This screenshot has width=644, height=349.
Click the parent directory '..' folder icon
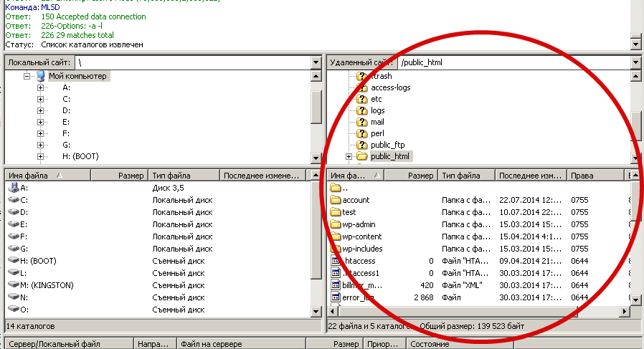coord(336,188)
